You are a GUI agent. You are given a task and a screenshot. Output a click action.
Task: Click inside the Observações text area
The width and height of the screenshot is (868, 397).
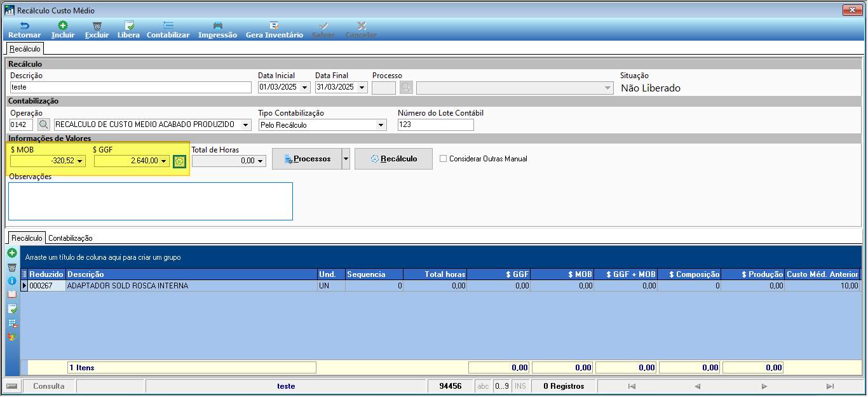(151, 201)
